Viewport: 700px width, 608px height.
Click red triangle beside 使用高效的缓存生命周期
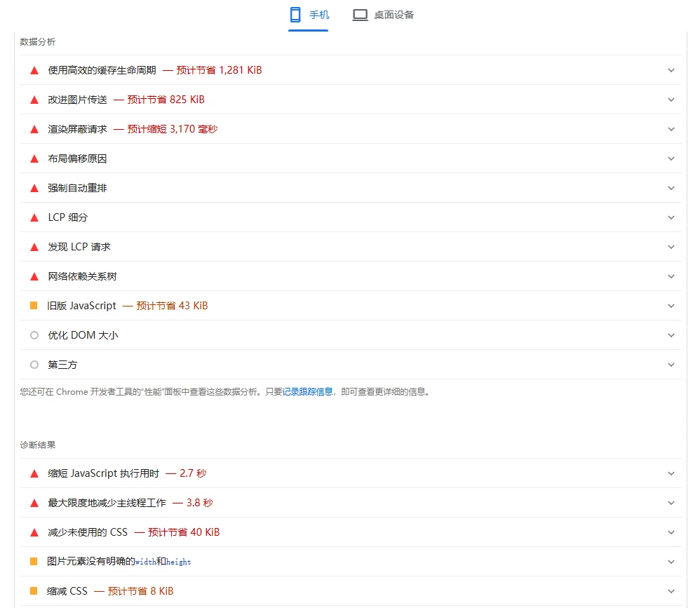pos(34,70)
